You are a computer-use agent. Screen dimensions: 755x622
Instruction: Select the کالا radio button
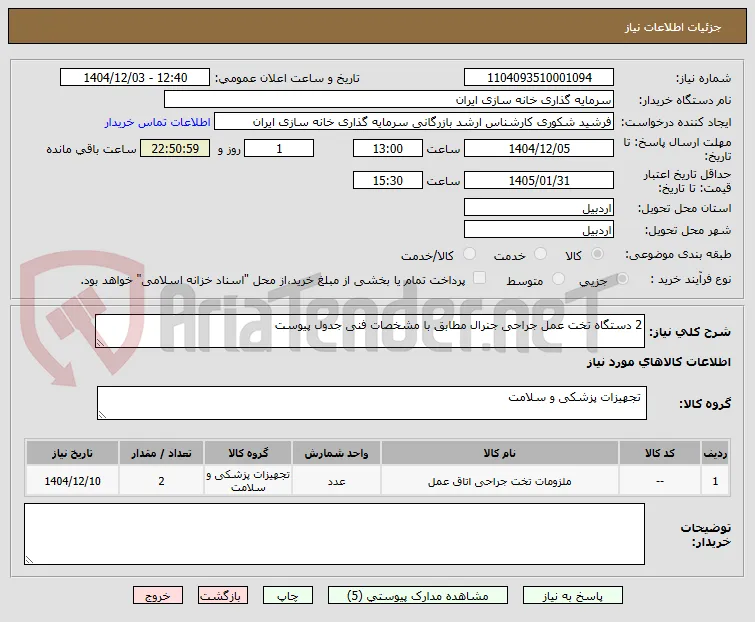pyautogui.click(x=597, y=254)
